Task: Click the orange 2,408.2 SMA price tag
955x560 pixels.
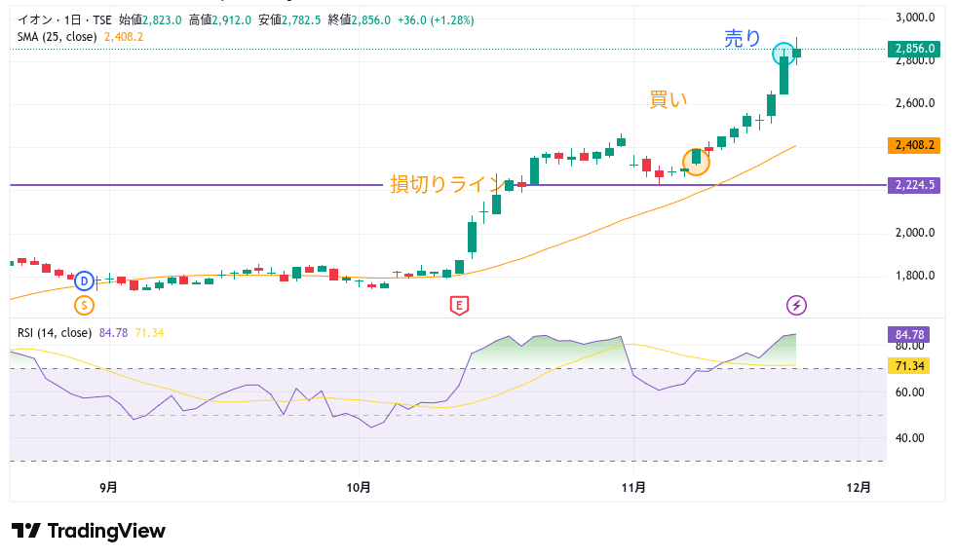Action: [x=914, y=145]
